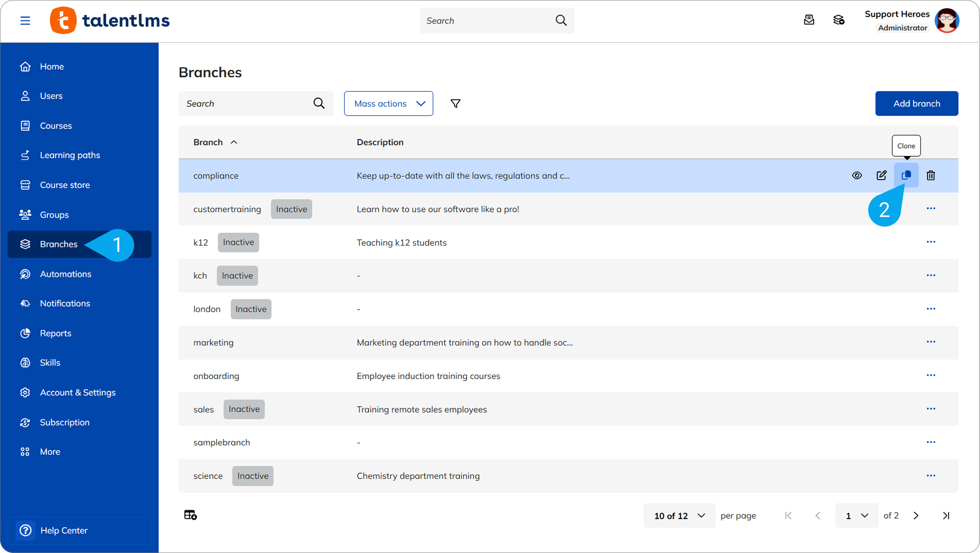Open the messages inbox icon

pyautogui.click(x=809, y=20)
